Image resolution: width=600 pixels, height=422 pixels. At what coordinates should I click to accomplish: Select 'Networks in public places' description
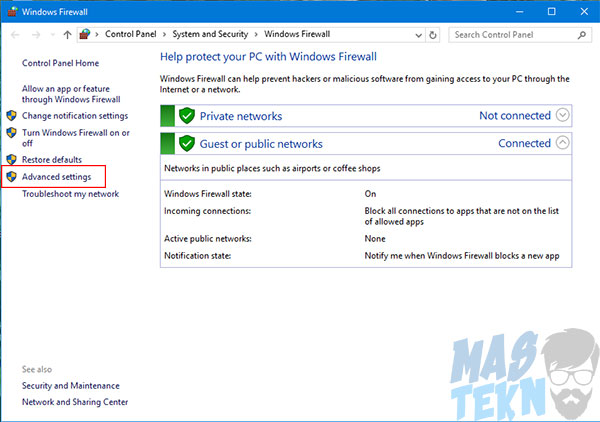pyautogui.click(x=272, y=168)
